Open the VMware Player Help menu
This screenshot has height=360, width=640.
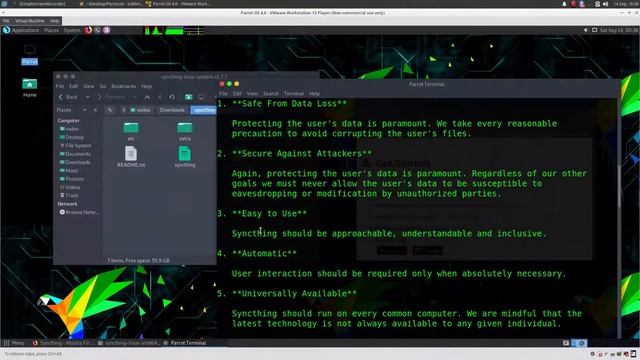pyautogui.click(x=54, y=21)
